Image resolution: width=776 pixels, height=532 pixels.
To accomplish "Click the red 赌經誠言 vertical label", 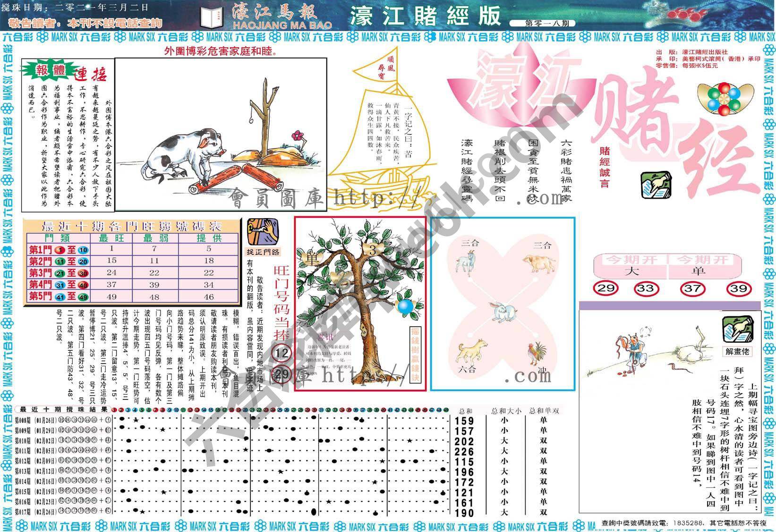I will pyautogui.click(x=605, y=167).
